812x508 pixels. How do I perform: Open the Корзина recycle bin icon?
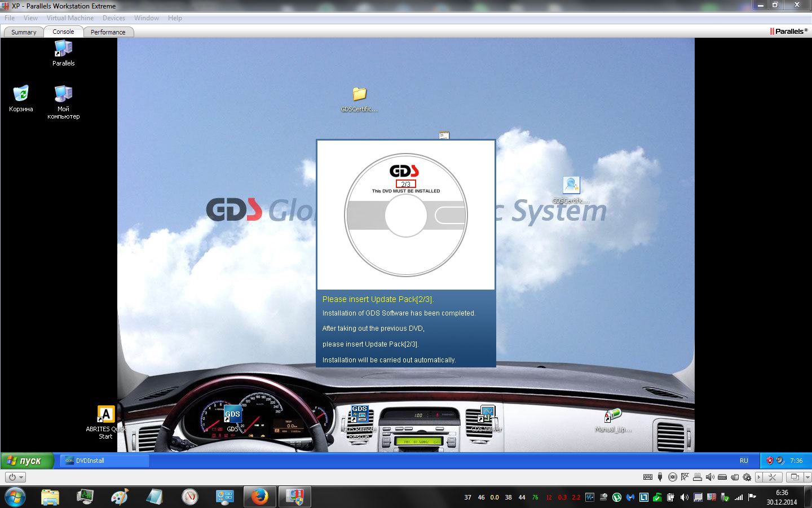click(x=21, y=98)
